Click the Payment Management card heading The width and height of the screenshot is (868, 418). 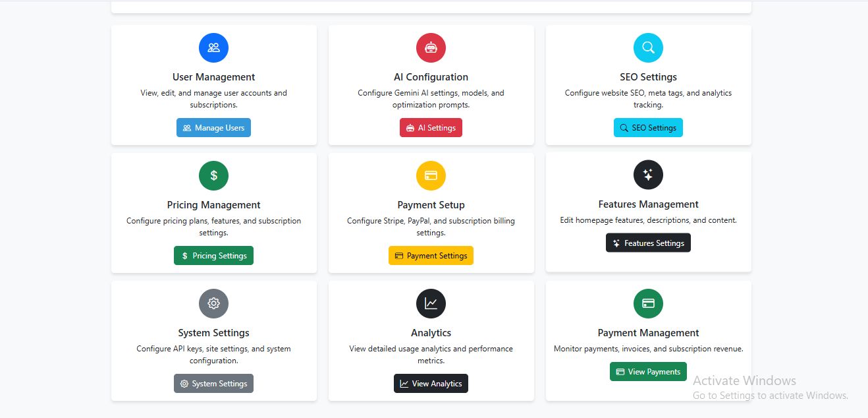[x=648, y=333]
